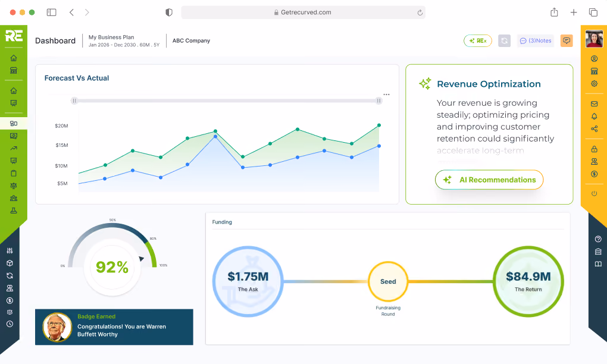Click the Warren Buffett badge portrait
The height and width of the screenshot is (364, 607).
(x=57, y=327)
